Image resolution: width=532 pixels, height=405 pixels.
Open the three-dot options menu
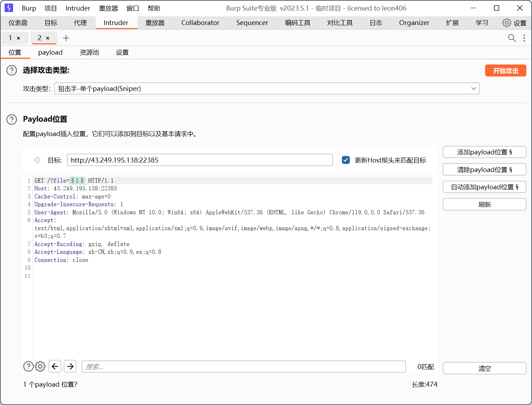pyautogui.click(x=524, y=38)
